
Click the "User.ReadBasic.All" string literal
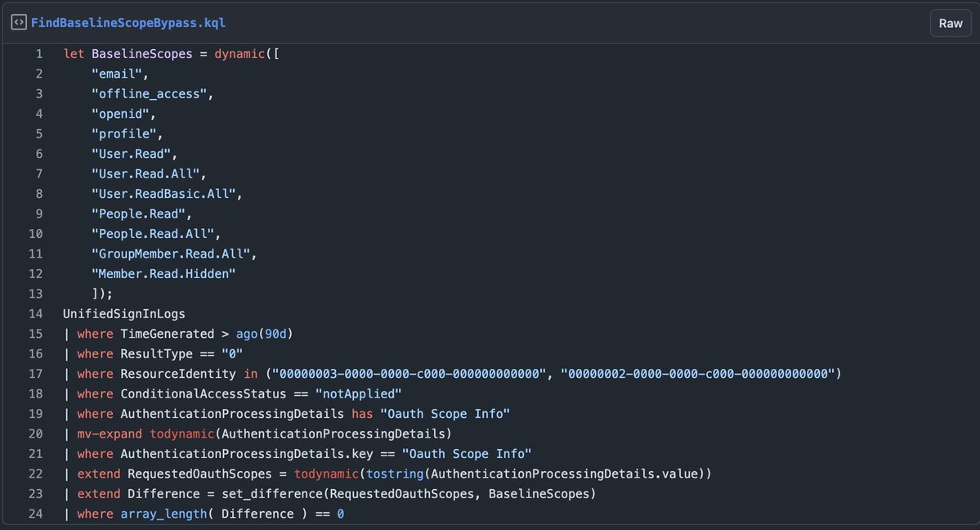tap(163, 194)
